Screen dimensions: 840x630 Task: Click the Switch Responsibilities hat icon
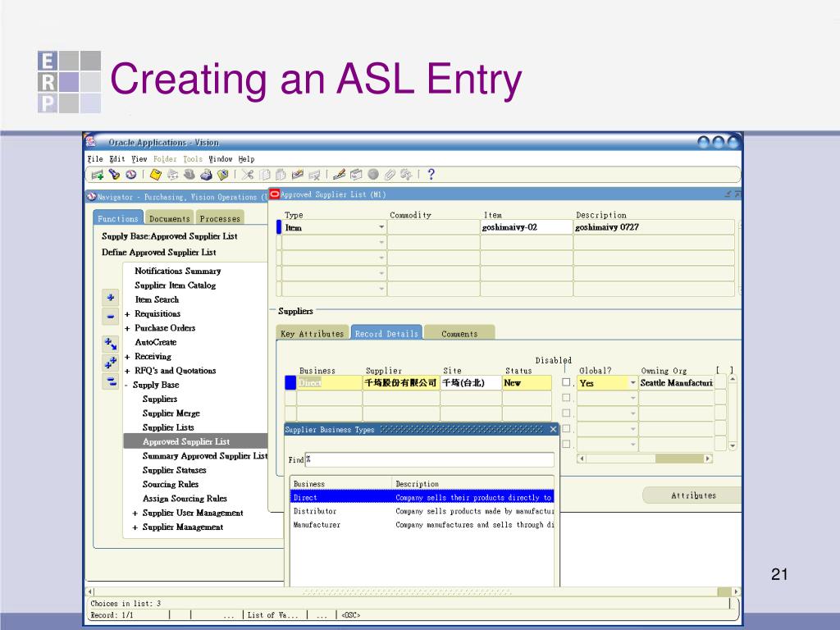pyautogui.click(x=189, y=175)
